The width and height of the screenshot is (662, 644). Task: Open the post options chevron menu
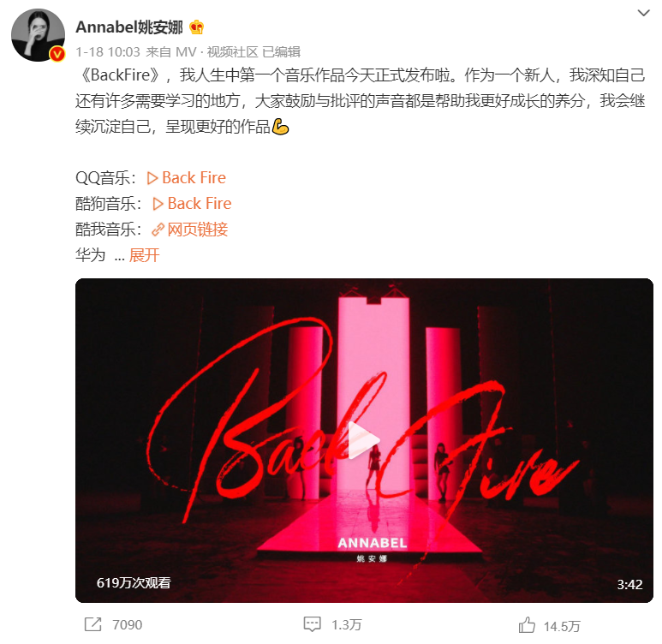click(643, 13)
